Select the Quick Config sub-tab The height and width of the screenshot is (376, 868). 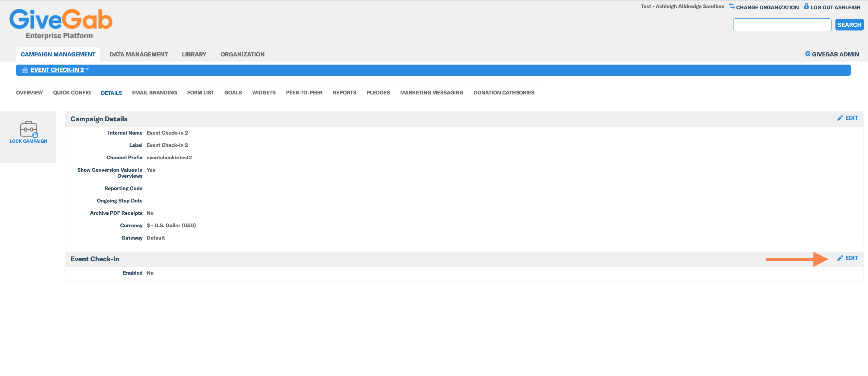(72, 93)
